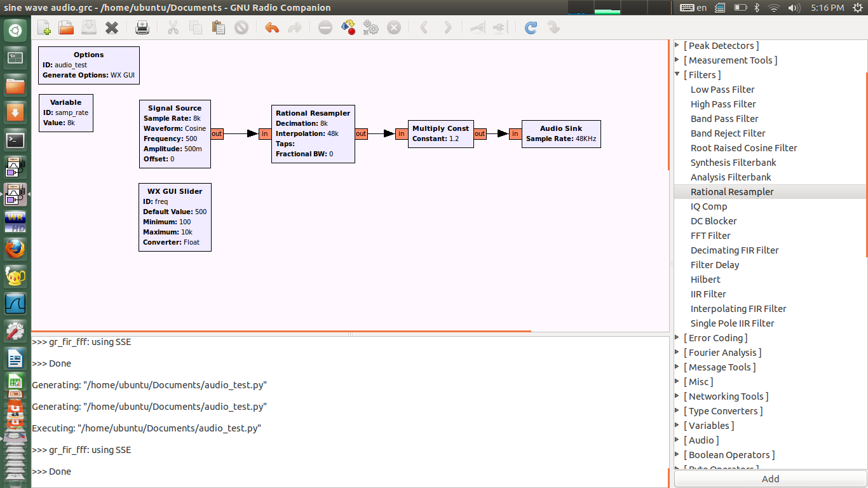The height and width of the screenshot is (488, 868).
Task: Expand the Error Coding category
Action: (x=677, y=337)
